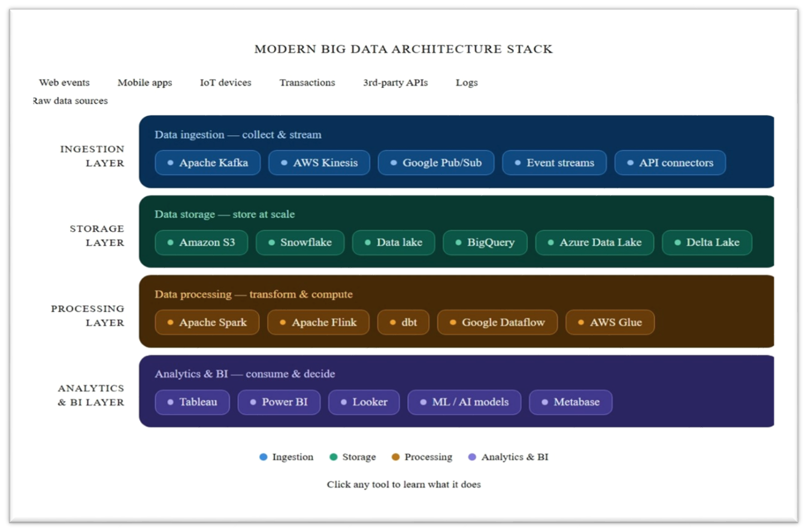Click the Raw data sources caption
The height and width of the screenshot is (532, 808).
(70, 101)
